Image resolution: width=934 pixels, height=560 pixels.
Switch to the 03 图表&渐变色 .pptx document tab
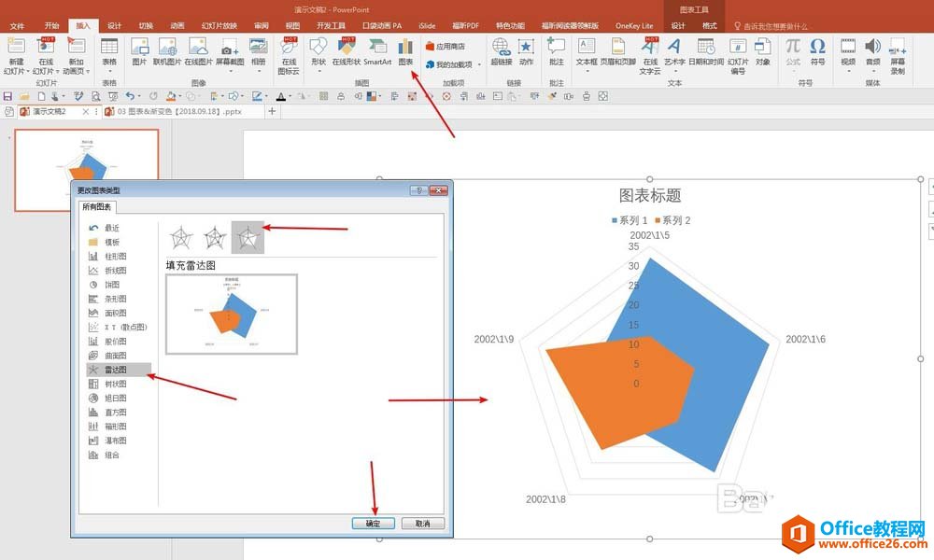179,111
